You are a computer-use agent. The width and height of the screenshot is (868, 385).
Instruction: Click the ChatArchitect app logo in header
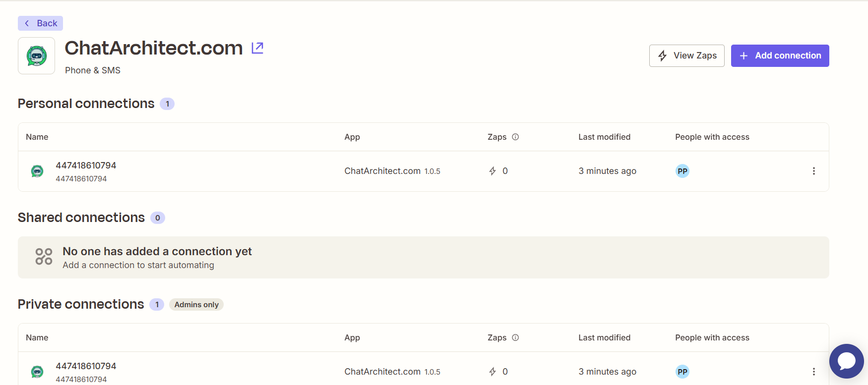coord(37,56)
